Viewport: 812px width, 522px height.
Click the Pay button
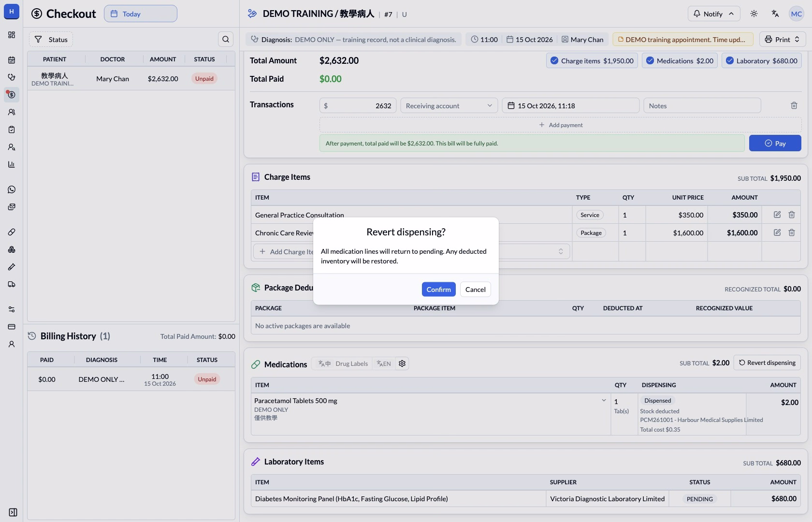click(x=775, y=143)
